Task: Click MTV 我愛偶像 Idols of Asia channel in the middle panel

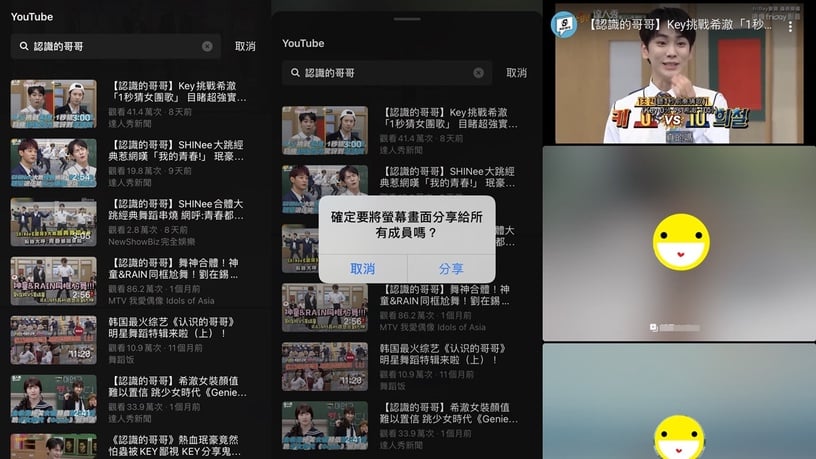Action: 432,327
